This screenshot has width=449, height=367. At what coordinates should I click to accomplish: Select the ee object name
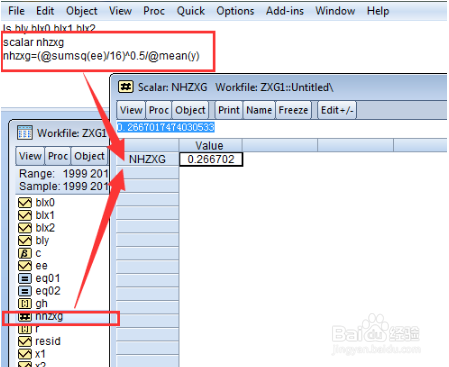click(41, 266)
